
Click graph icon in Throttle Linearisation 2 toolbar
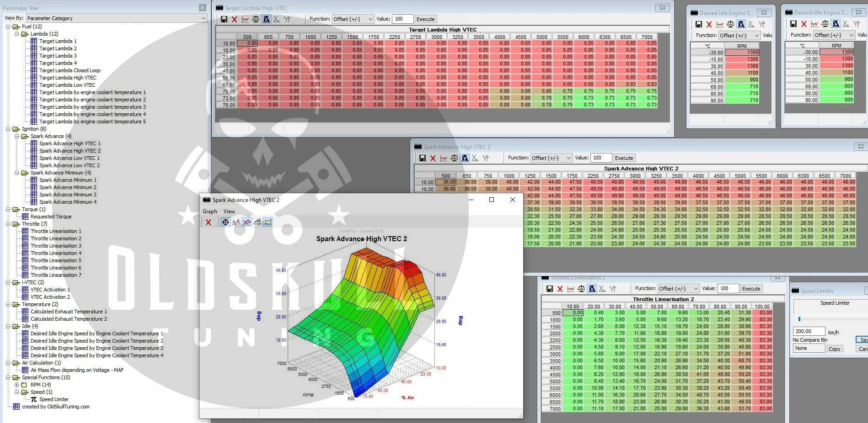(571, 289)
